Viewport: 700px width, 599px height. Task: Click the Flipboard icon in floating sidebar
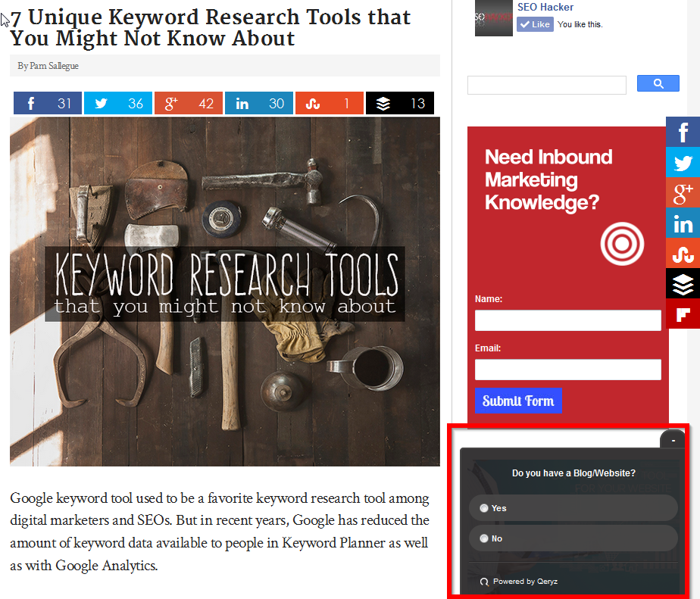[x=683, y=314]
